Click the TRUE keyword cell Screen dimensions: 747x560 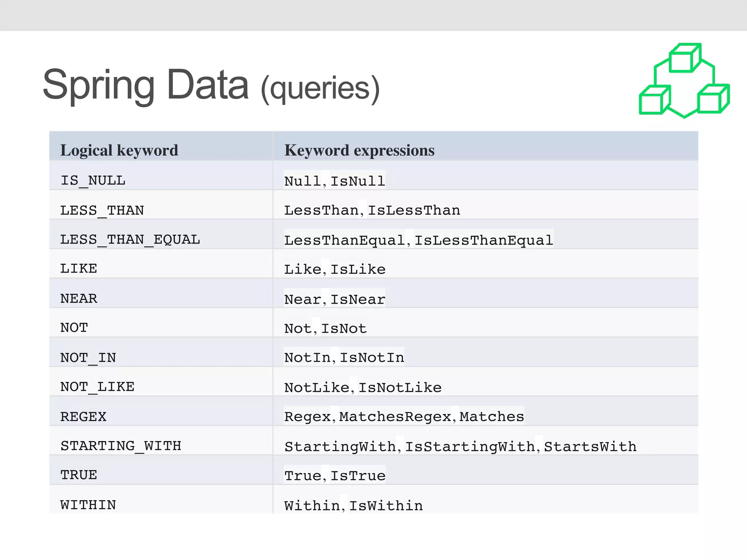click(161, 470)
